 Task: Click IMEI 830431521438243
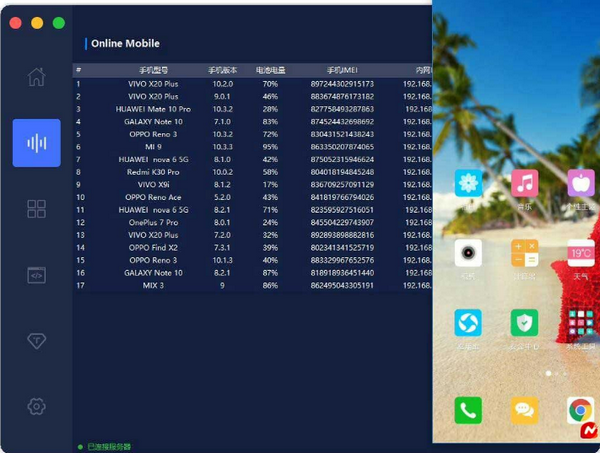[342, 134]
